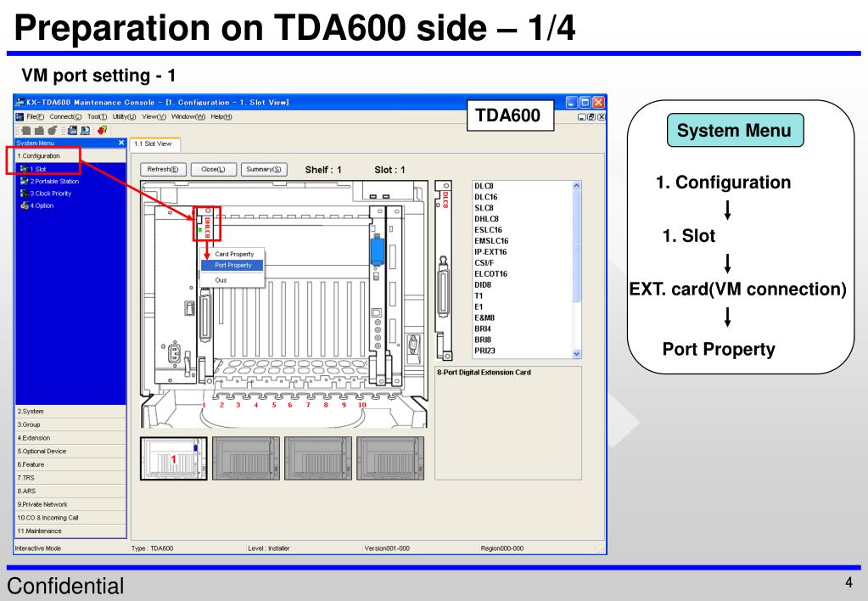The height and width of the screenshot is (601, 868).
Task: Select CSI/F in the card list
Action: point(484,263)
